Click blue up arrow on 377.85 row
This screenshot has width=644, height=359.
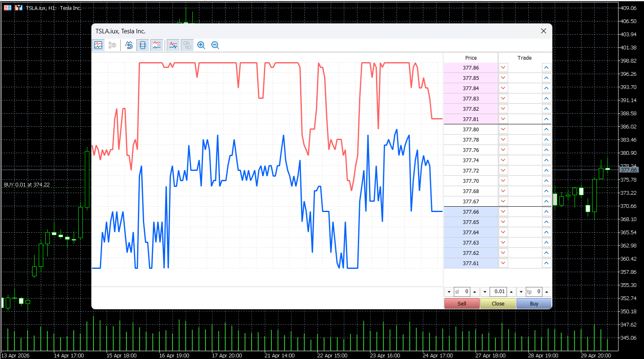(546, 78)
